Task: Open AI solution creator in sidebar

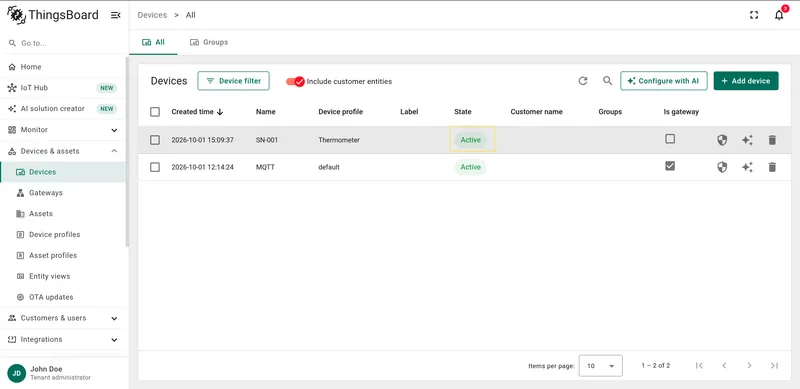Action: (x=63, y=109)
